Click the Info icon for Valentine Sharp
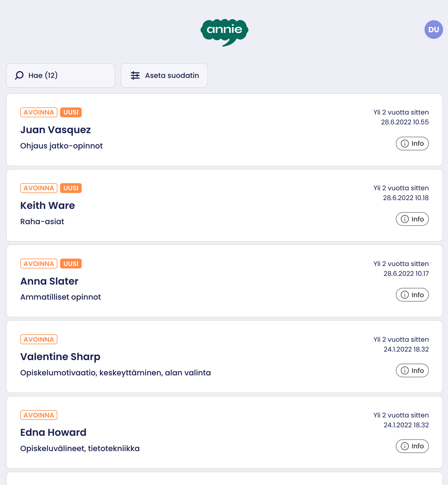The height and width of the screenshot is (485, 448). [405, 371]
